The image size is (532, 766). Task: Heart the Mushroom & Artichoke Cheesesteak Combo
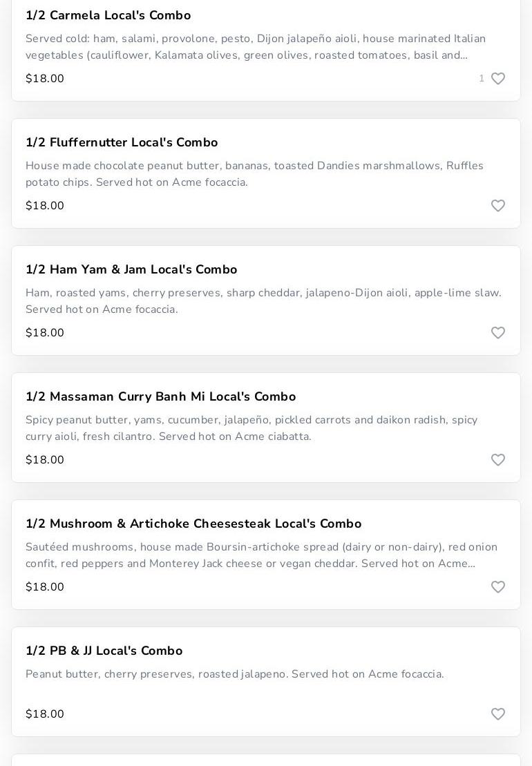click(x=497, y=587)
